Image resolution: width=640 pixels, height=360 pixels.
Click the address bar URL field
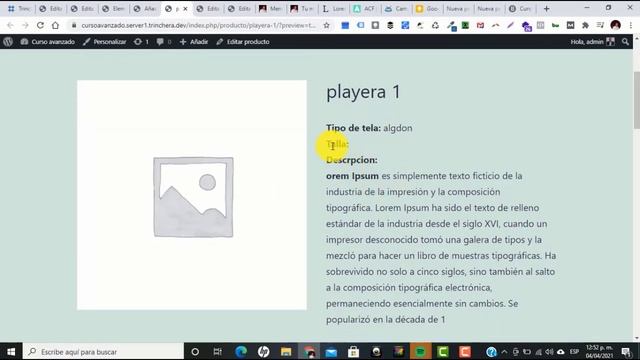pyautogui.click(x=198, y=25)
